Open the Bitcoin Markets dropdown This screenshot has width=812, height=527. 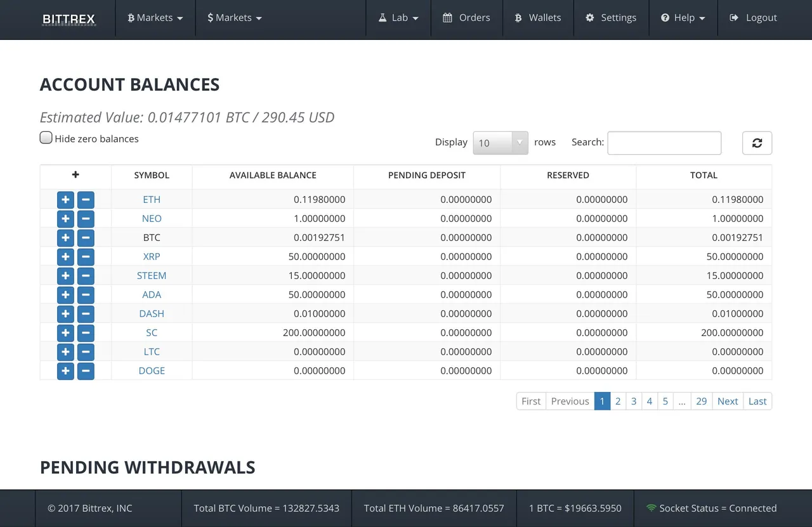[155, 18]
